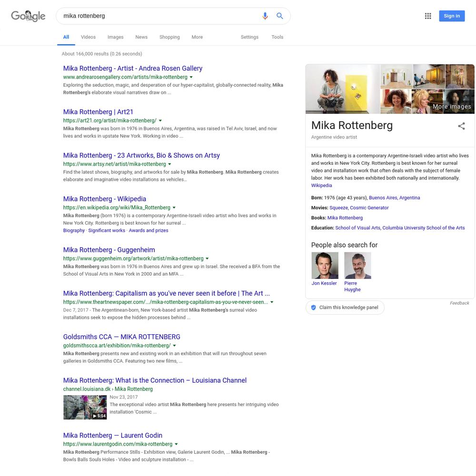
Task: Open the Mika Rottenberg - Wikipedia result
Action: point(104,199)
